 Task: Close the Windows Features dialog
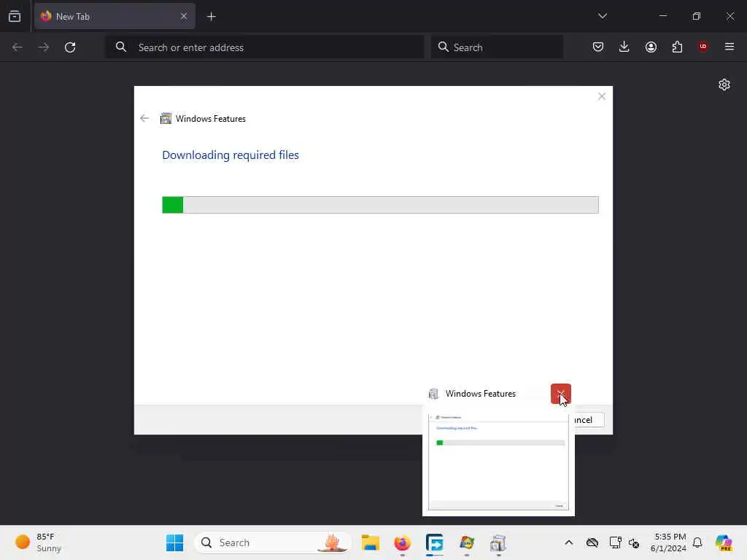pos(602,97)
